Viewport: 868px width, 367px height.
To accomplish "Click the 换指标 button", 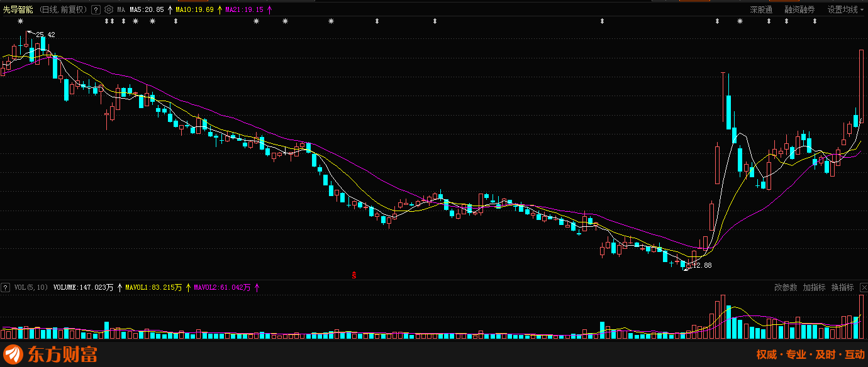I will click(842, 287).
